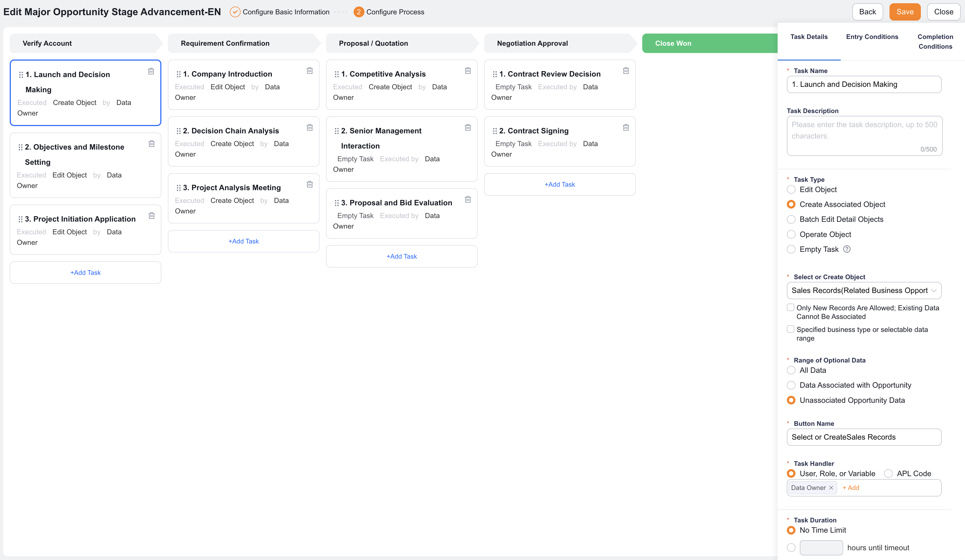Switch to Entry Conditions tab

pyautogui.click(x=872, y=37)
